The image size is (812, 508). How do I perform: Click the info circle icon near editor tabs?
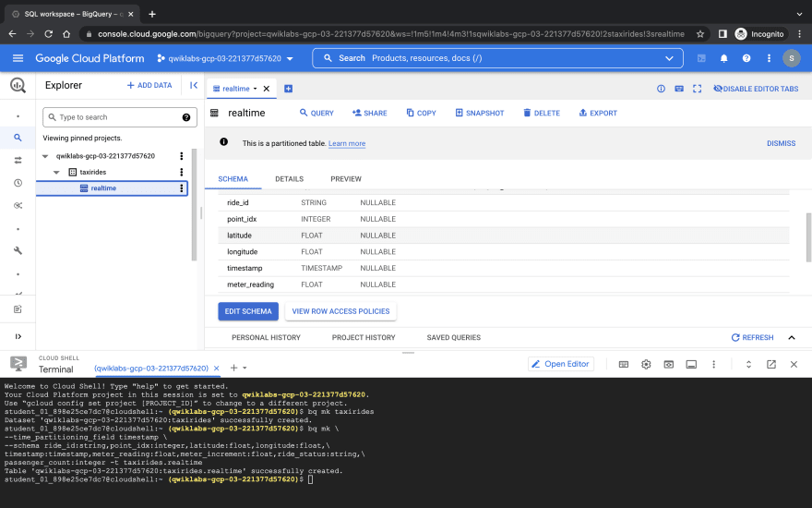tap(661, 89)
